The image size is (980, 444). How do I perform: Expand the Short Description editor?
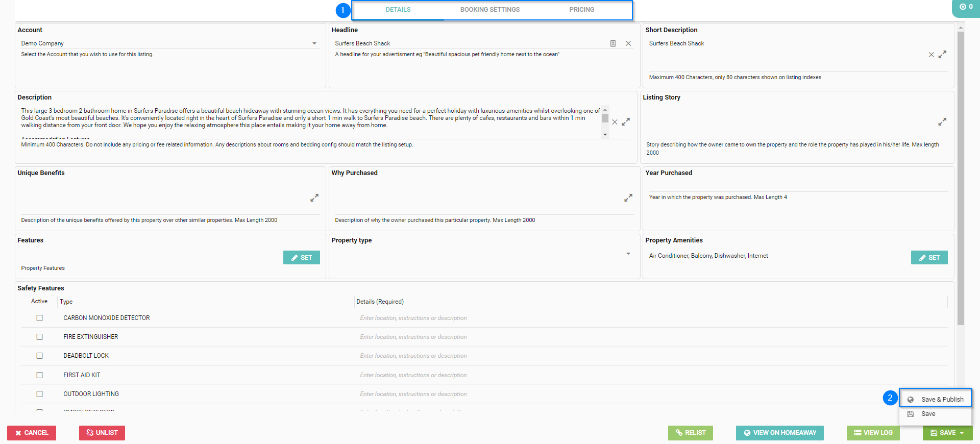(942, 54)
